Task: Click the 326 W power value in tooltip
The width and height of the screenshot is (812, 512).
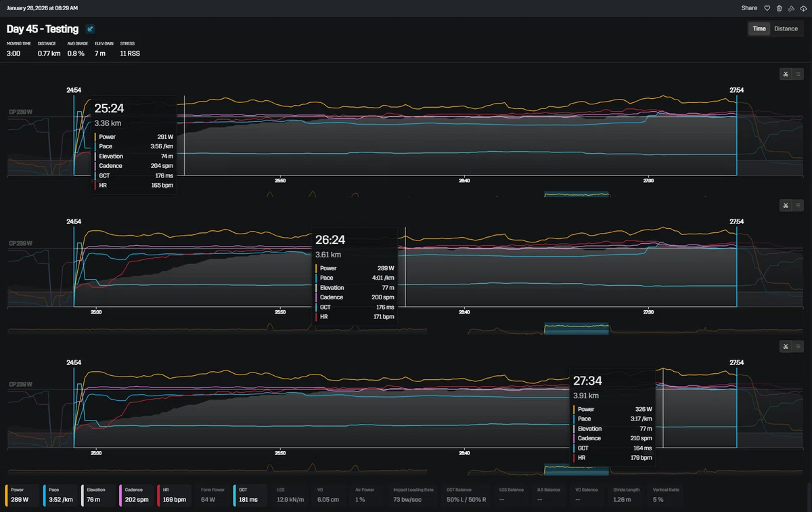Action: 644,409
